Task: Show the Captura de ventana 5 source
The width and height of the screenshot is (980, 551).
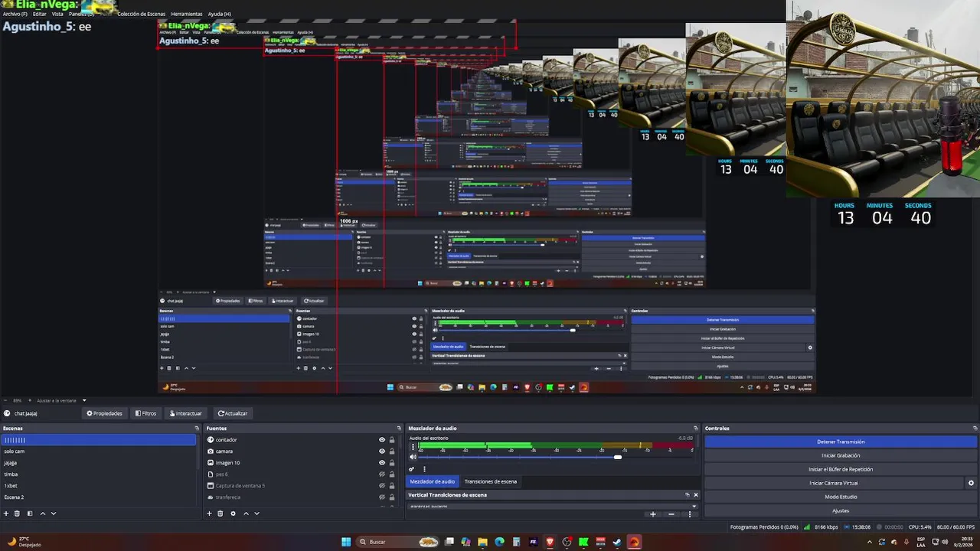Action: (x=382, y=486)
